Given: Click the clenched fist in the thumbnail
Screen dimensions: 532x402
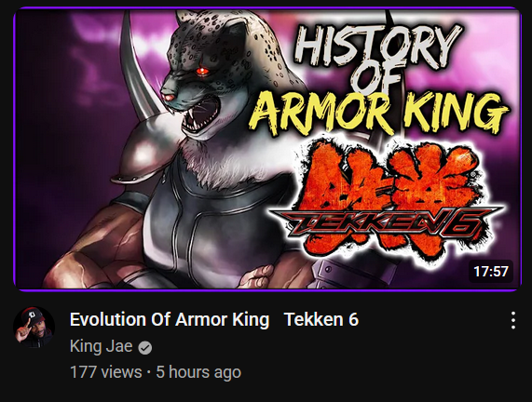Looking at the screenshot, I should [256, 276].
